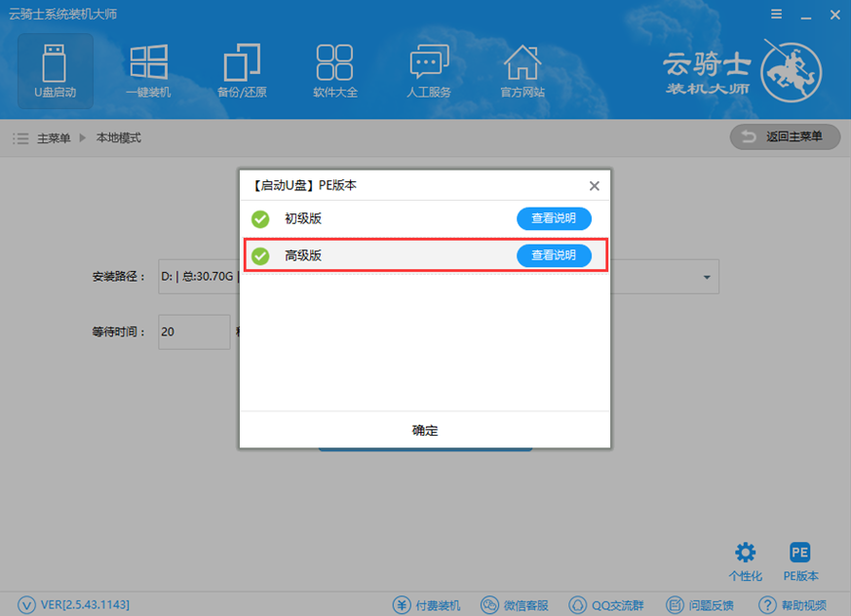Confirm with the 确定 button

tap(425, 431)
